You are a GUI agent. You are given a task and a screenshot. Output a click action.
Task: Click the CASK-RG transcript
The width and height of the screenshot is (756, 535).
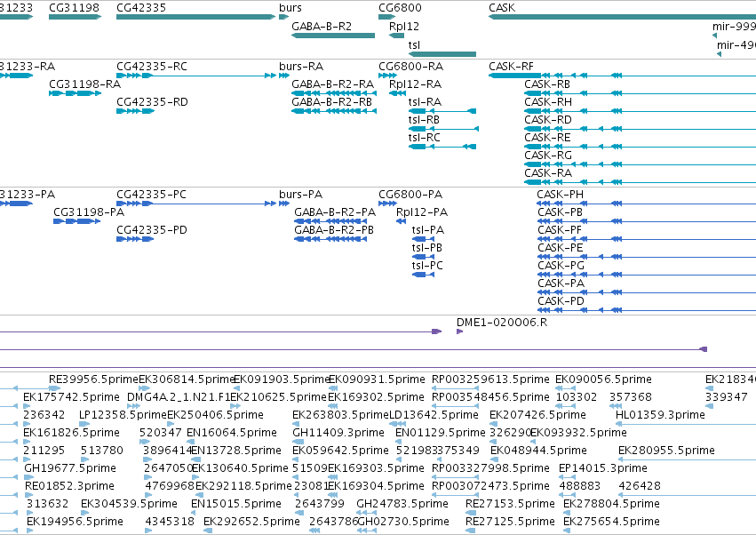(640, 164)
